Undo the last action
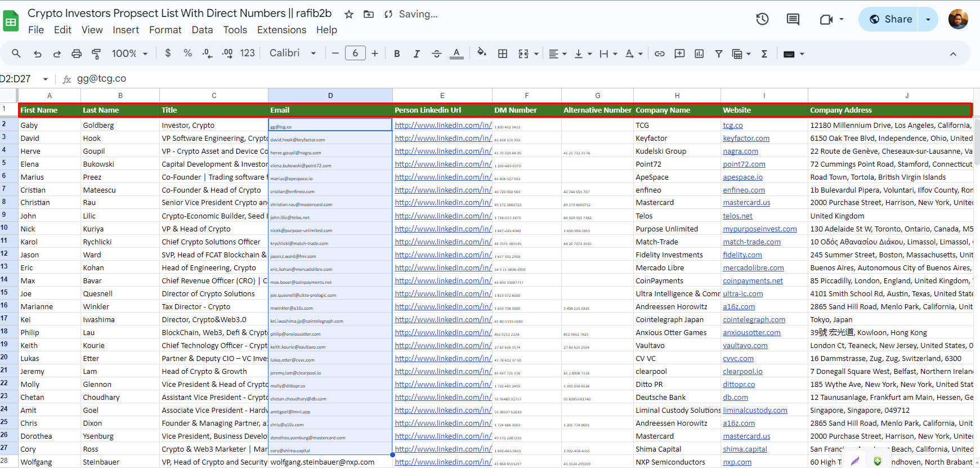Screen dimensions: 980x468 click(38, 54)
